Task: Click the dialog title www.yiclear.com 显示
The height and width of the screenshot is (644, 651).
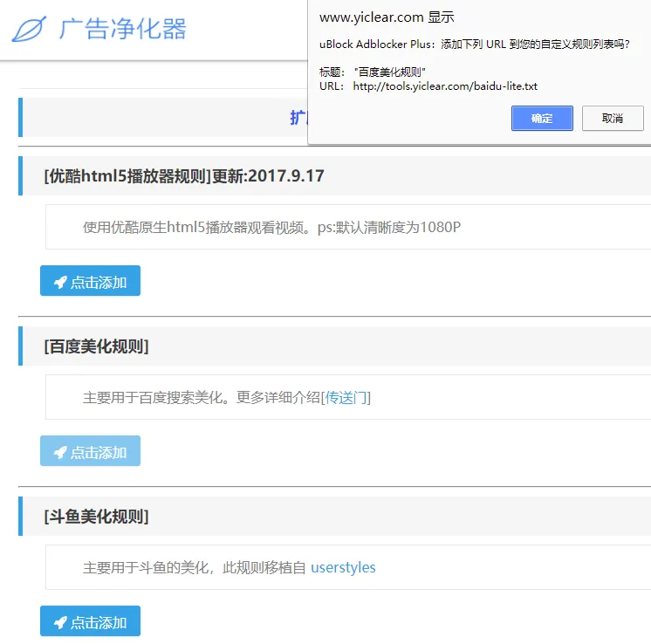Action: (387, 17)
